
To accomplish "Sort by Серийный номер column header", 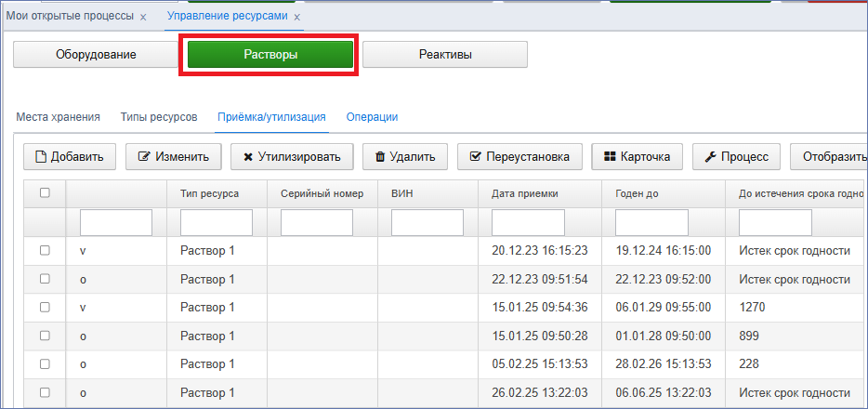I will 322,193.
